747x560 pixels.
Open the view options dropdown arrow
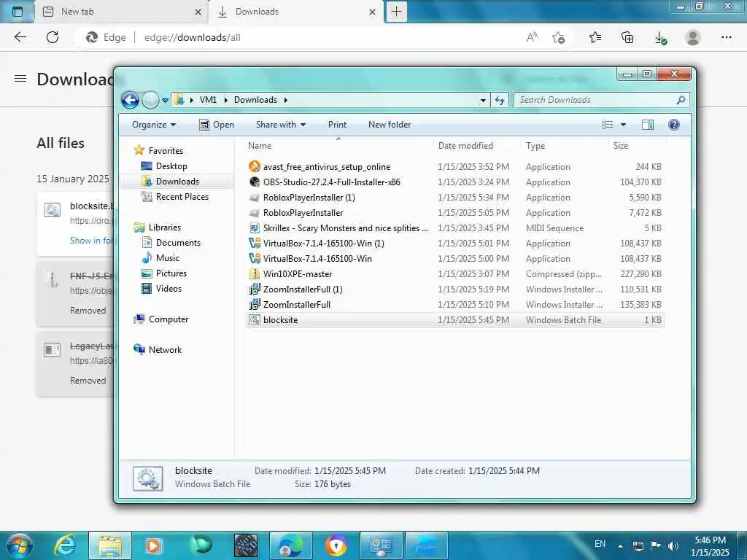(623, 125)
